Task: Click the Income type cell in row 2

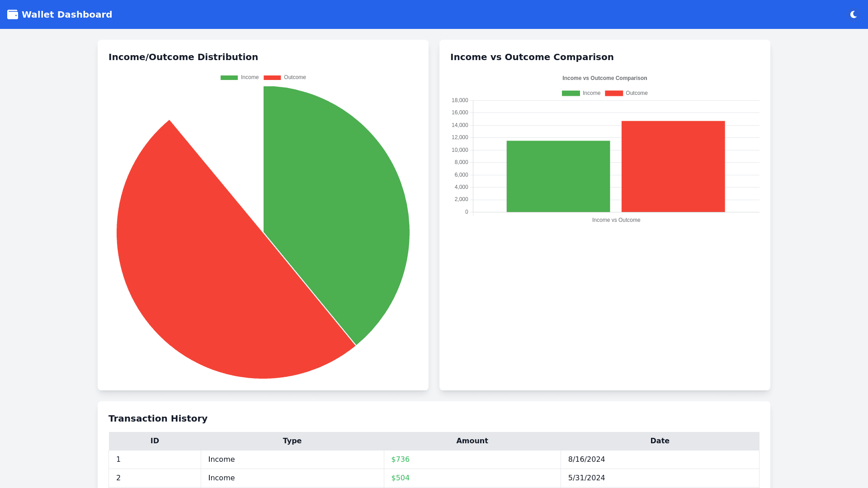Action: [x=222, y=478]
